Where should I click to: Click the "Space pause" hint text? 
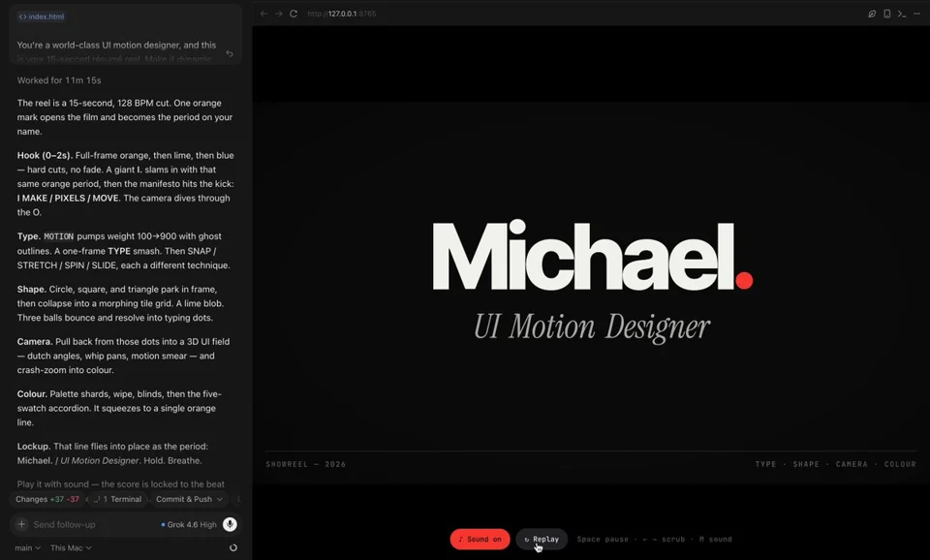coord(602,540)
